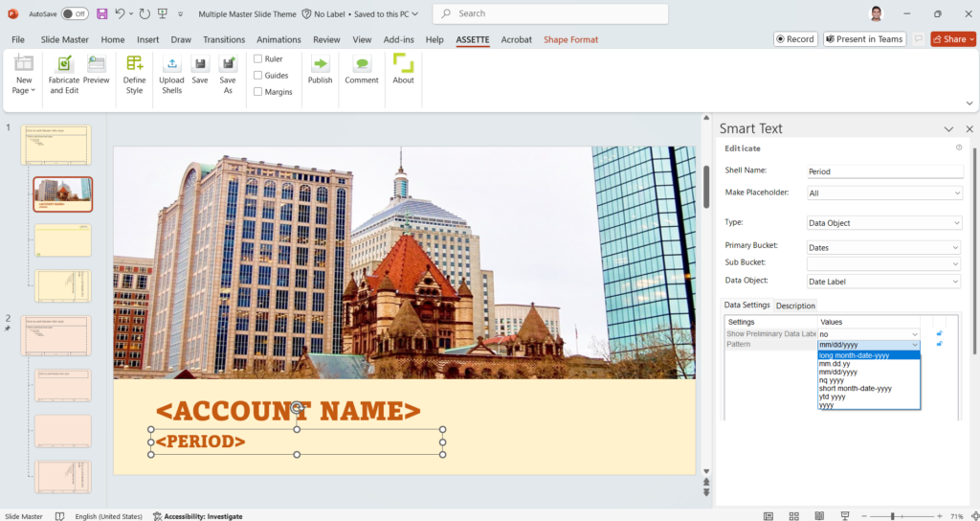Enable the Ruler checkbox
Viewport: 980px width, 521px height.
(257, 58)
